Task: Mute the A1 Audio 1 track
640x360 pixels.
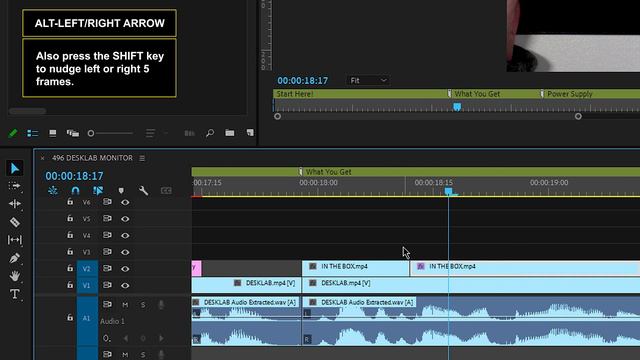Action: click(125, 304)
